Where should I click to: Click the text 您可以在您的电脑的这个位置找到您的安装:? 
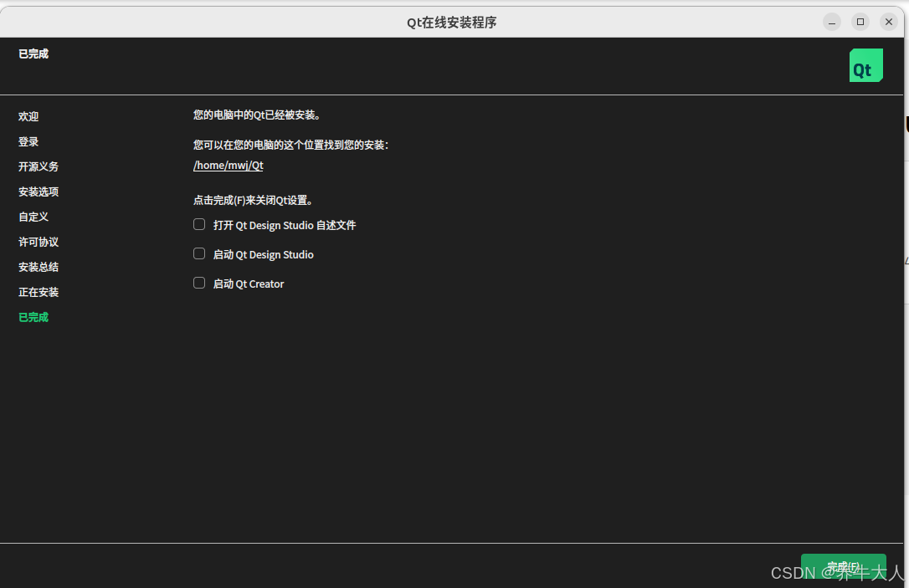[x=291, y=145]
